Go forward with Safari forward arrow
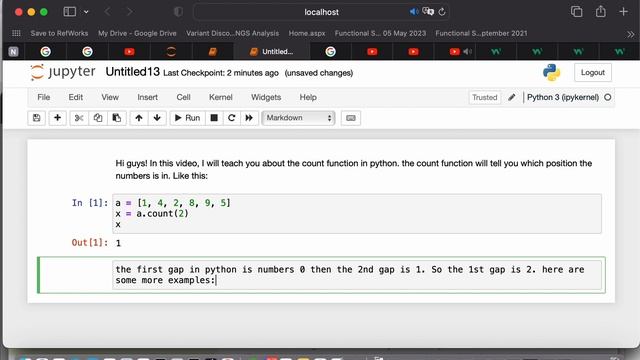The height and width of the screenshot is (360, 640). 129,12
